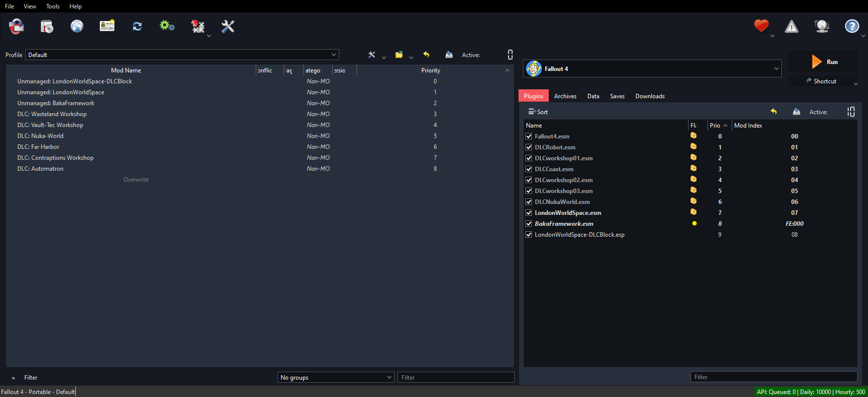Open the View menu

[30, 6]
